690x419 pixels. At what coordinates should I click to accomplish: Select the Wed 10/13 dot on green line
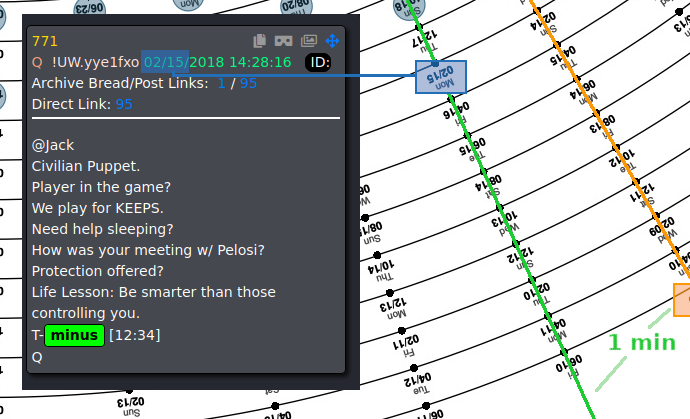point(500,207)
